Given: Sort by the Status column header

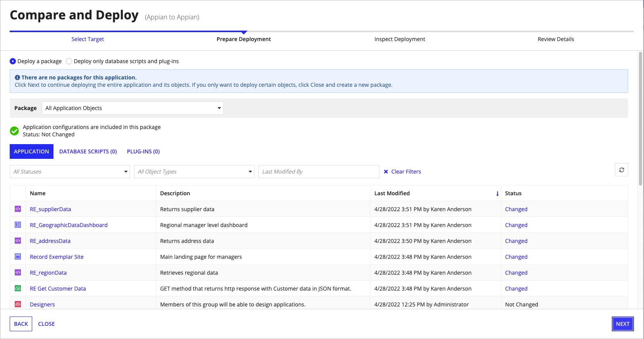Looking at the screenshot, I should [513, 193].
